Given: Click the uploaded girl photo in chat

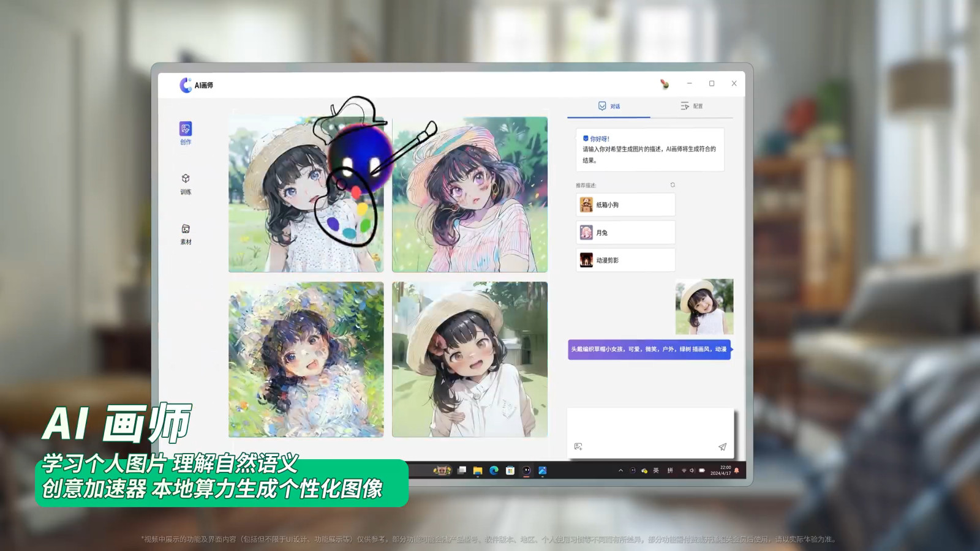Looking at the screenshot, I should tap(704, 307).
